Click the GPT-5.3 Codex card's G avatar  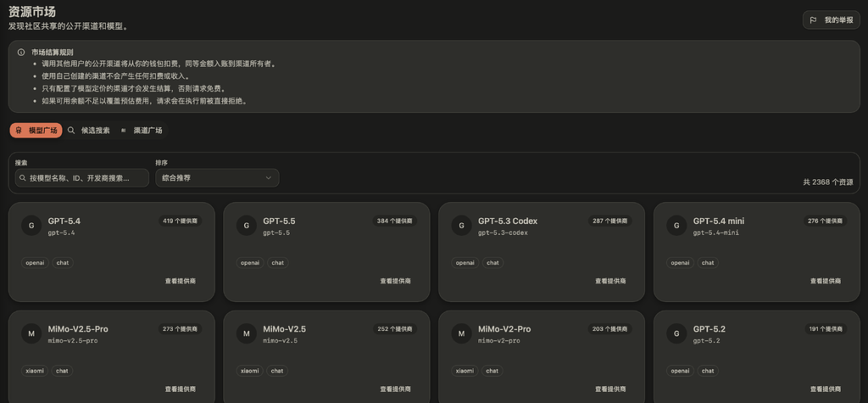[461, 226]
